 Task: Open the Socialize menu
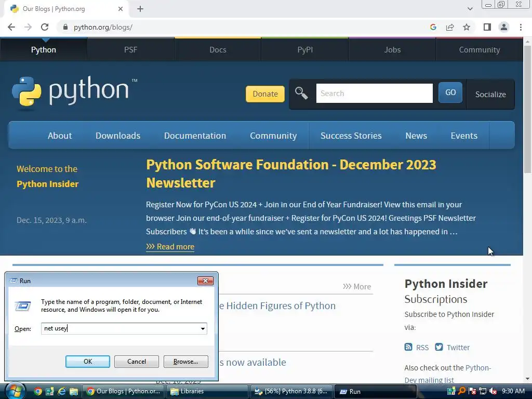click(490, 95)
